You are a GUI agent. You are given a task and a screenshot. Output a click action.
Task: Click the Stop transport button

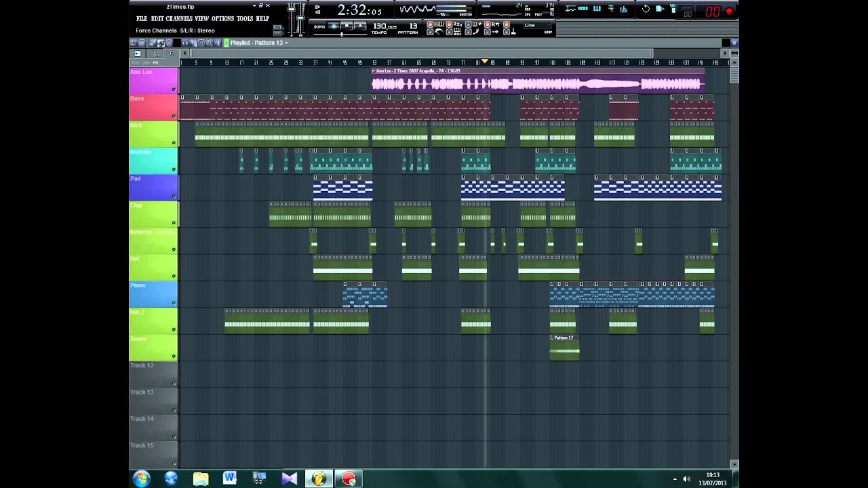347,26
